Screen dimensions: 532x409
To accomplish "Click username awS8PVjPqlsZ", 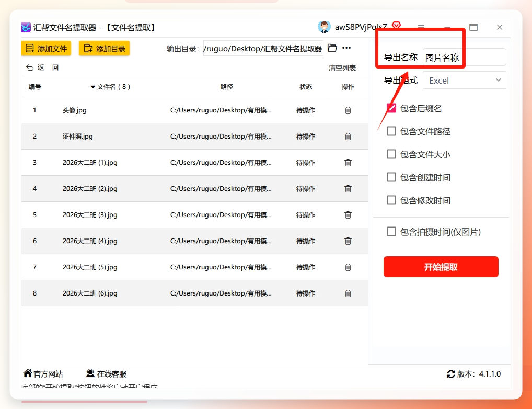I will [x=361, y=27].
